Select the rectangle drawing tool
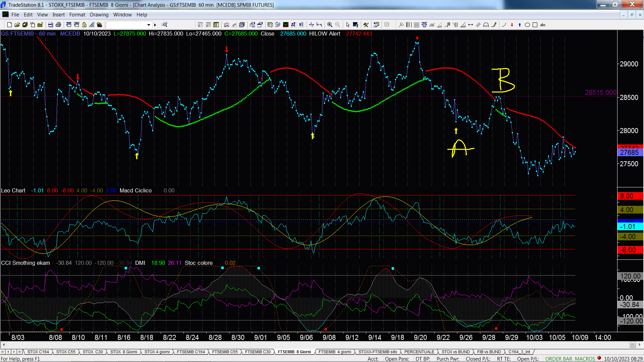 535,25
